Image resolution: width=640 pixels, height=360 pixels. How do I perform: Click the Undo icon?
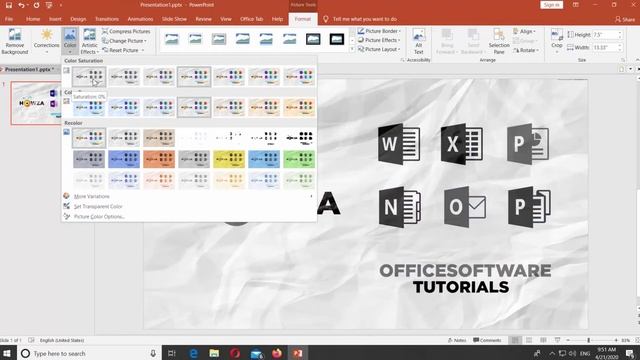(21, 5)
